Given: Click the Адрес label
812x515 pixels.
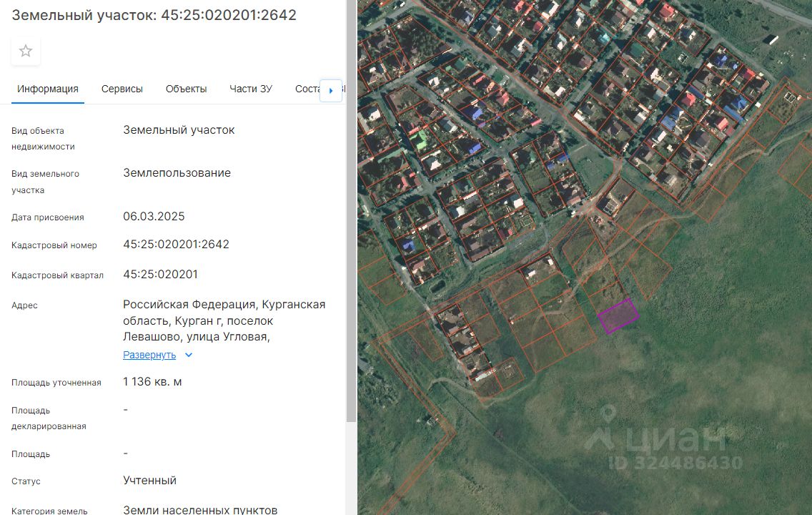Looking at the screenshot, I should pos(24,305).
